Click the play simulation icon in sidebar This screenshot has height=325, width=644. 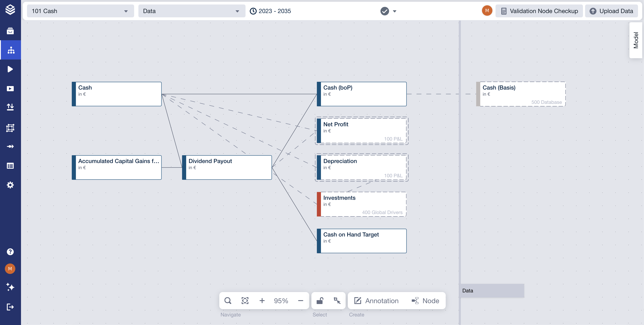[x=10, y=69]
